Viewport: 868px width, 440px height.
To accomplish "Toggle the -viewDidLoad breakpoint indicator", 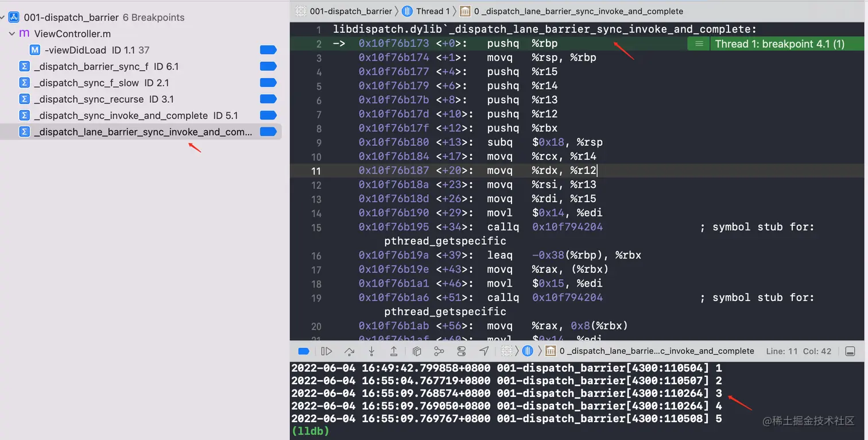I will click(x=268, y=50).
